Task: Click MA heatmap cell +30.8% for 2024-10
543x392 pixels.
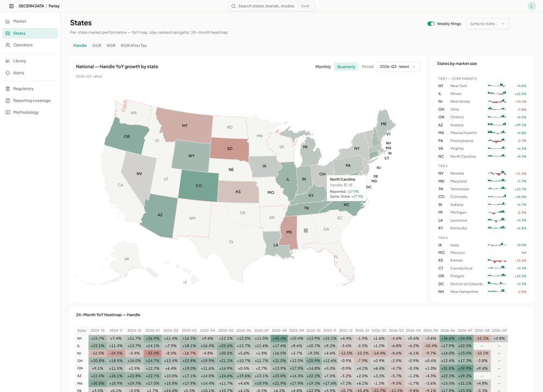Action: point(97,383)
